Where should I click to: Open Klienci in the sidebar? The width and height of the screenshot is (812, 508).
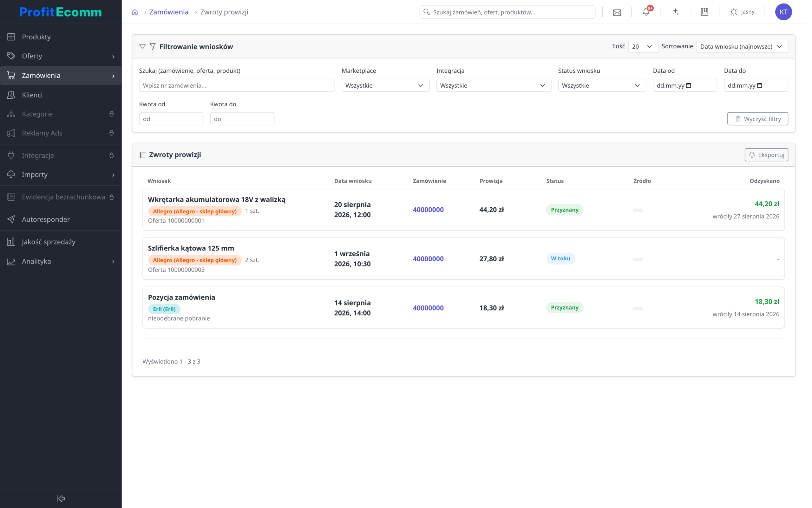(x=61, y=95)
